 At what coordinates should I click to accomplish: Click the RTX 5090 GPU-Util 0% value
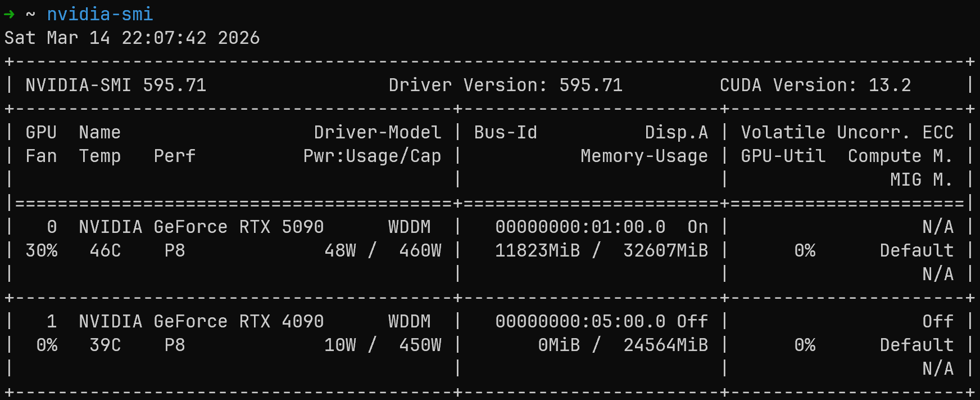point(805,250)
